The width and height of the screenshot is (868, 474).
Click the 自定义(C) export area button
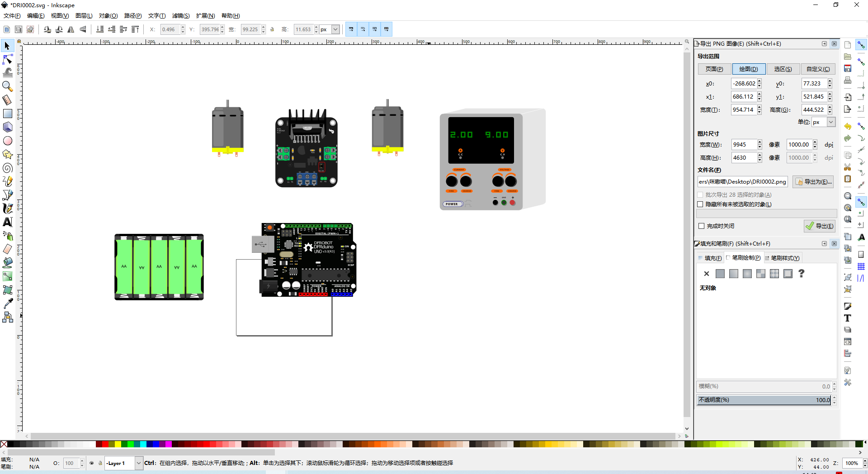(818, 69)
